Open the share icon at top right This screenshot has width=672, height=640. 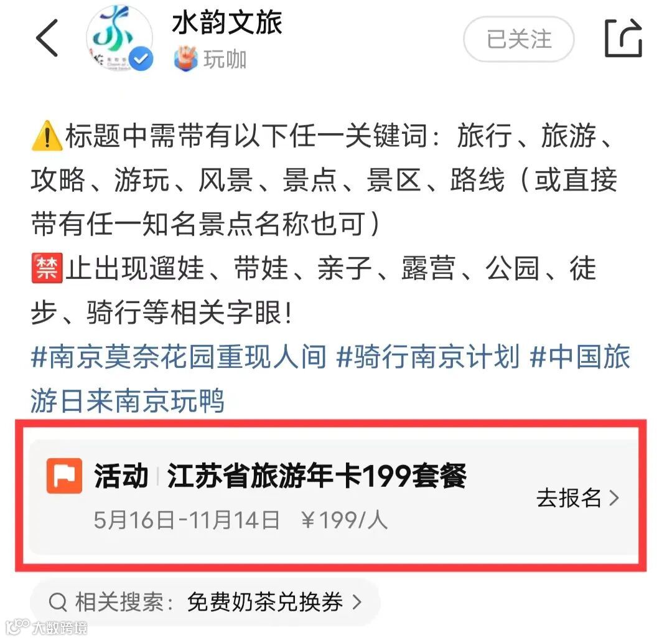tap(623, 38)
